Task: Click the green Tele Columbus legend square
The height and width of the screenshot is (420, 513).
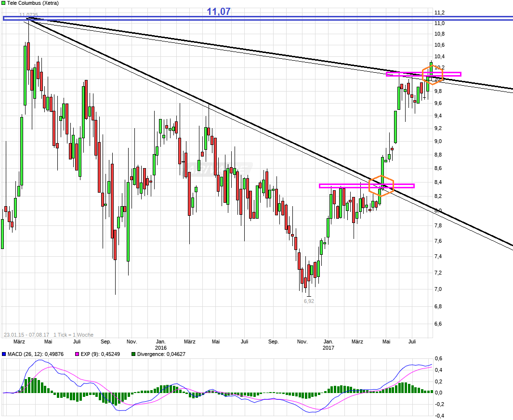Action: [3, 3]
